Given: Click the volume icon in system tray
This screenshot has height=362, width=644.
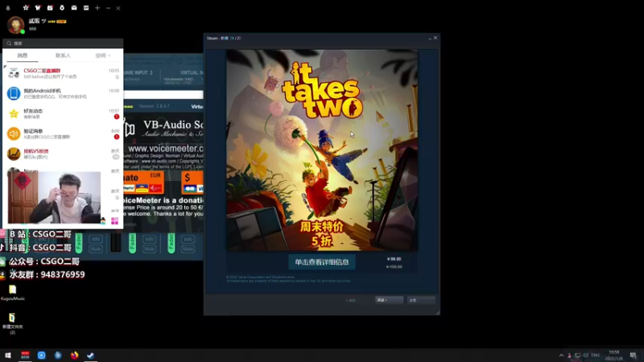Looking at the screenshot, I should (586, 355).
